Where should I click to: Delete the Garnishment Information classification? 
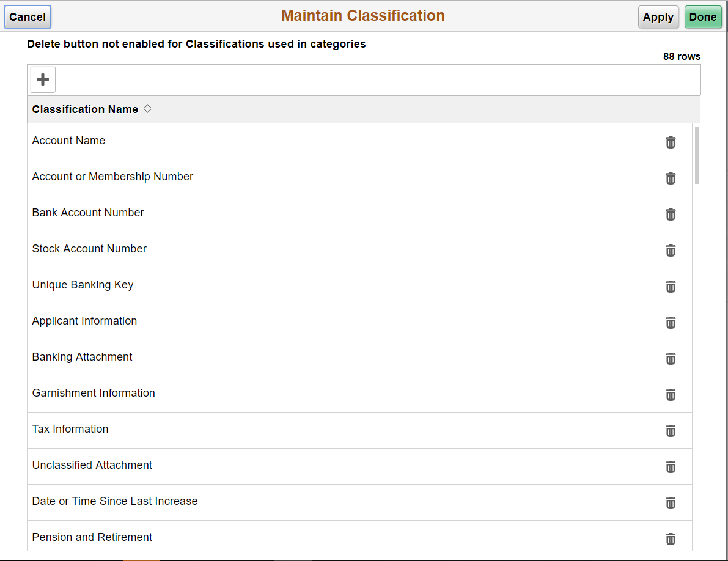pyautogui.click(x=671, y=395)
